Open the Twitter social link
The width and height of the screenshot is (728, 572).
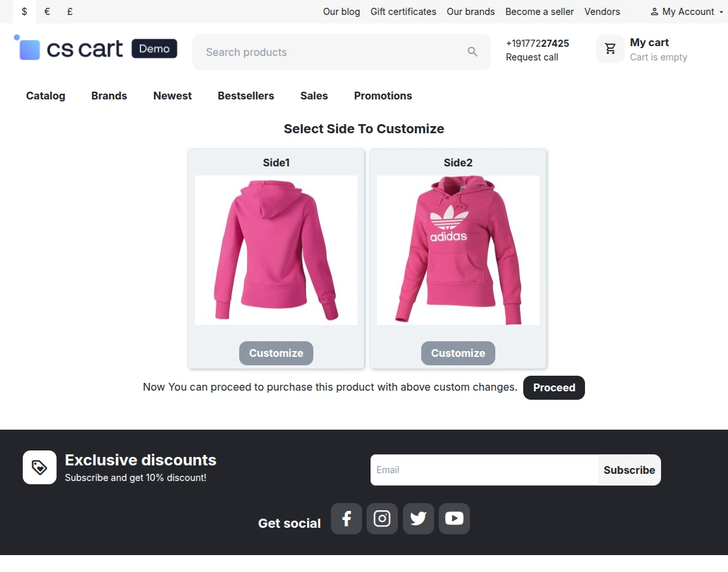pyautogui.click(x=419, y=519)
